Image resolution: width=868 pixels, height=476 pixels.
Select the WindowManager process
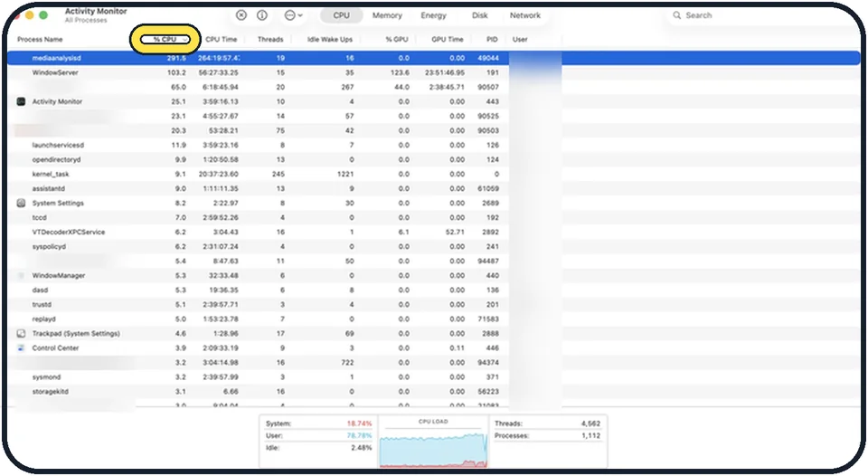point(433,275)
